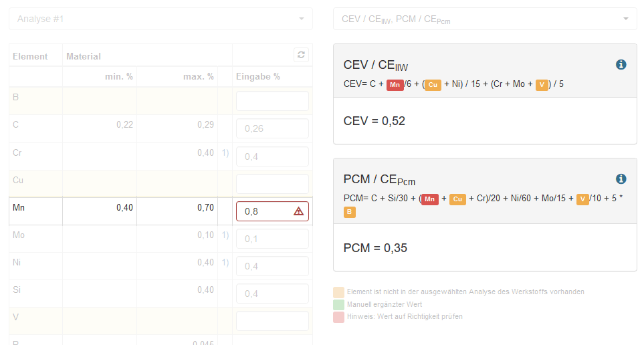The width and height of the screenshot is (644, 345).
Task: Click footnote 1) link in Ni row
Action: tap(225, 263)
